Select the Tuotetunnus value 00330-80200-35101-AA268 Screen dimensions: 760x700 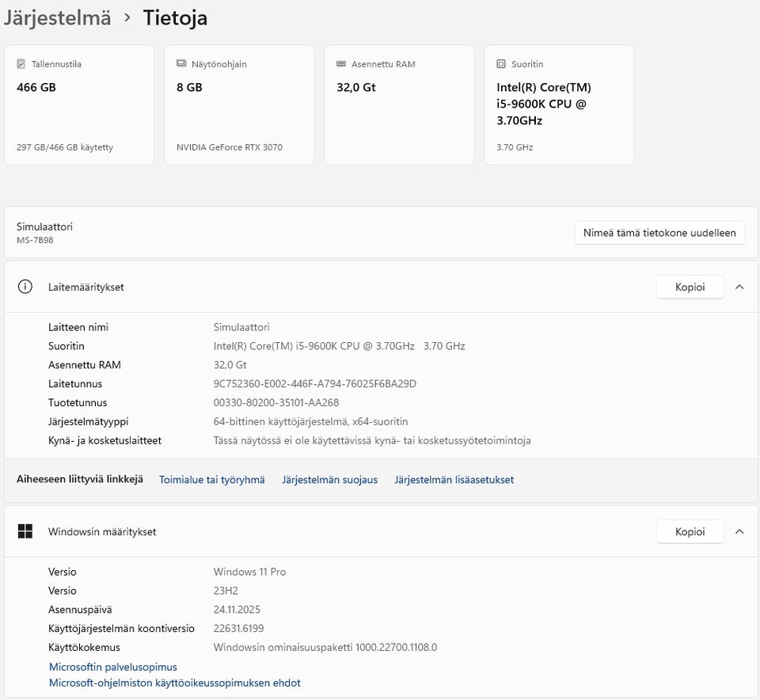coord(275,403)
